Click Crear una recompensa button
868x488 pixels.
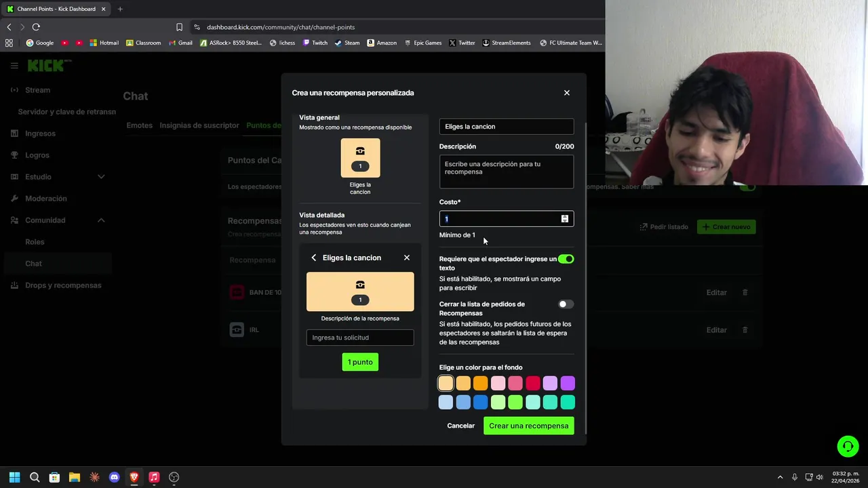[529, 426]
